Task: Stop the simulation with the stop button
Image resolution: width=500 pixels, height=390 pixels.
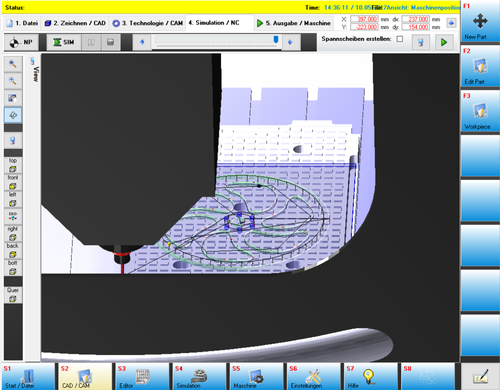Action: 111,42
